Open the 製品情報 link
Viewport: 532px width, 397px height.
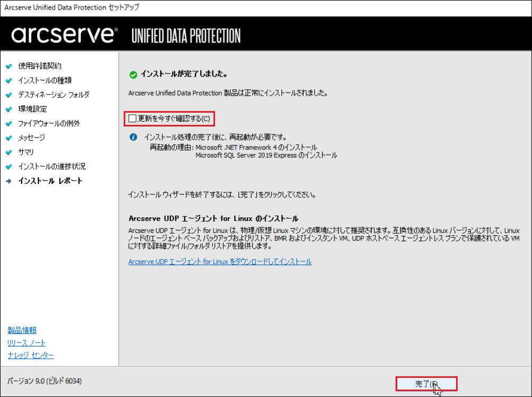(x=22, y=330)
